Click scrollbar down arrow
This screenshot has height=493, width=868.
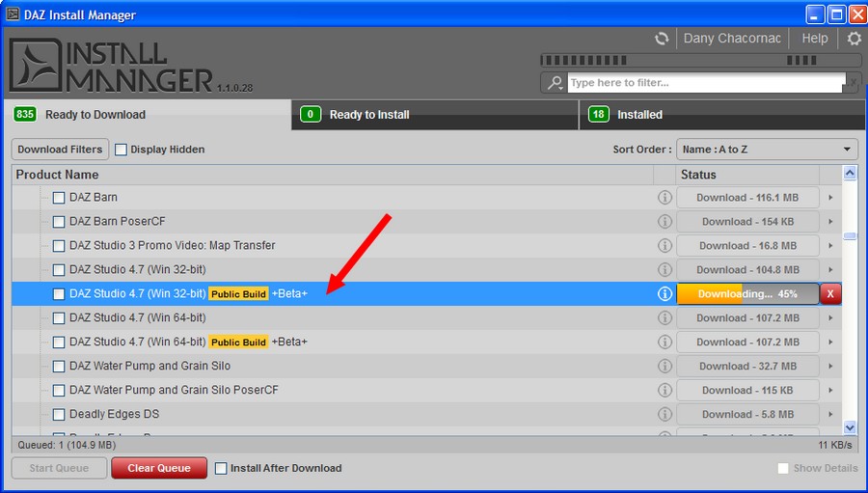[850, 427]
